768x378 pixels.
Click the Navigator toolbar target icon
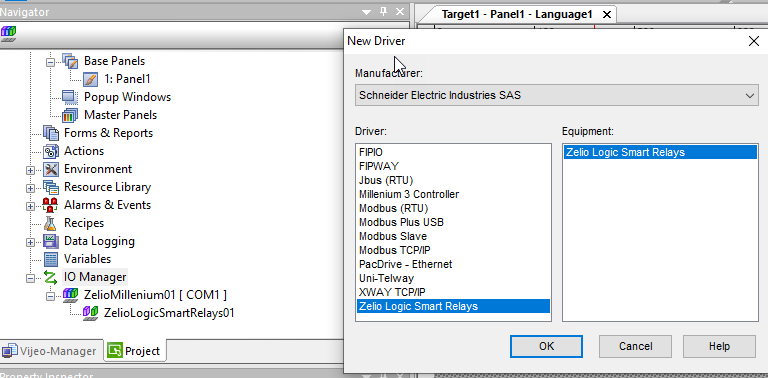coord(8,33)
